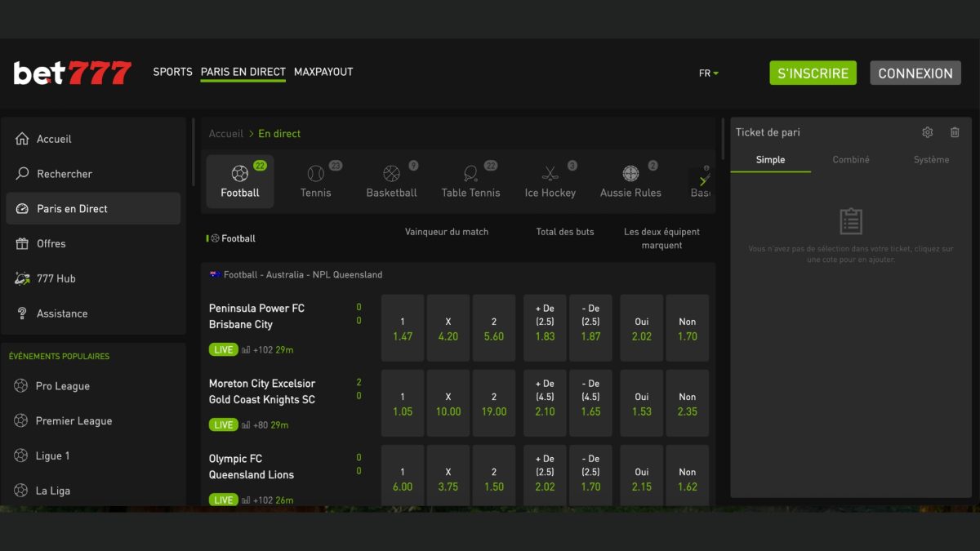Pick draw odds 10.00
The height and width of the screenshot is (551, 980).
448,403
